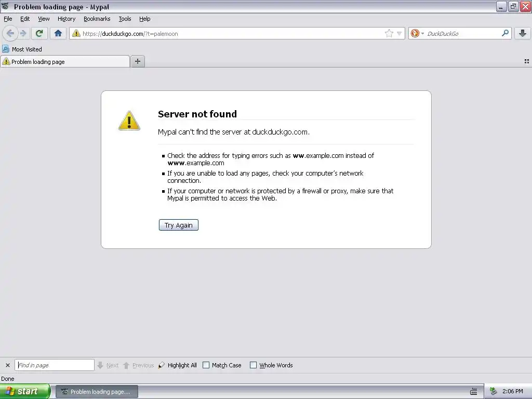
Task: Open the History menu
Action: click(66, 19)
